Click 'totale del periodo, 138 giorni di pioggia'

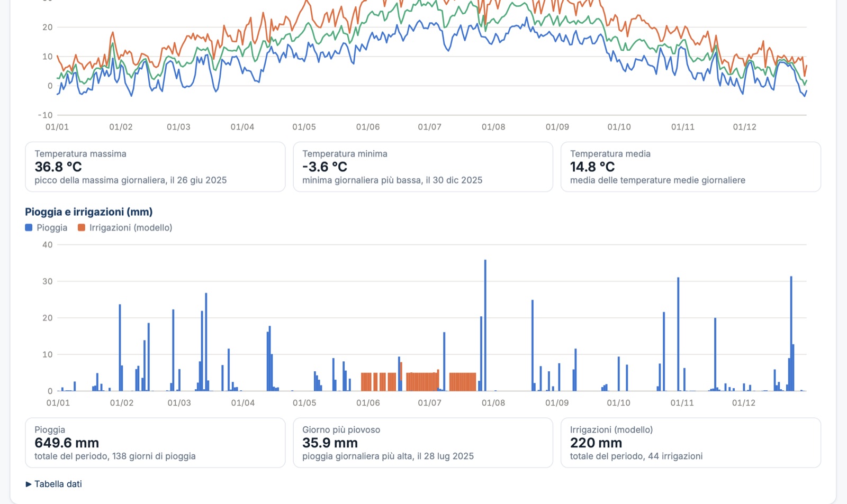pyautogui.click(x=115, y=456)
